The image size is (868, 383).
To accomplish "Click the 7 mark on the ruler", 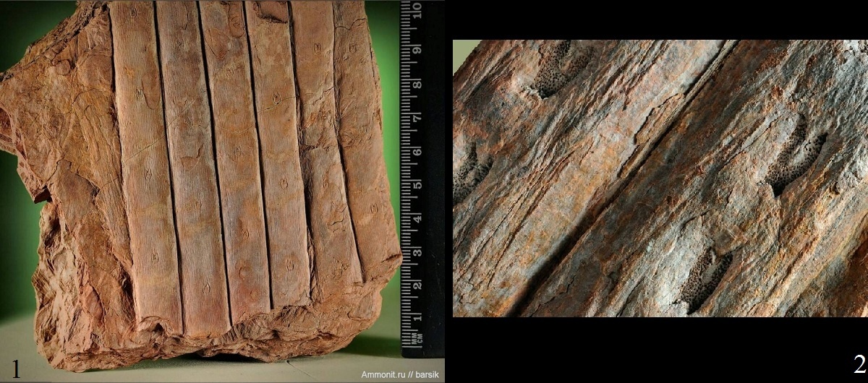I will tap(416, 117).
